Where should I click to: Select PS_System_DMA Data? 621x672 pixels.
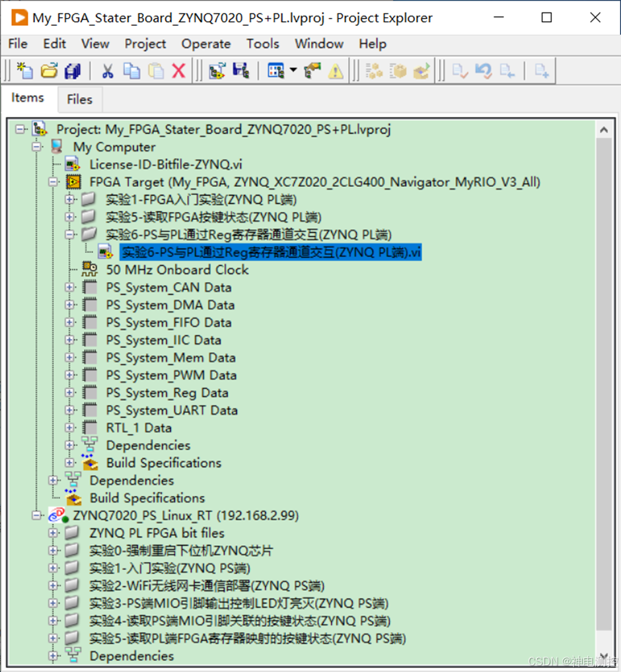(x=170, y=305)
